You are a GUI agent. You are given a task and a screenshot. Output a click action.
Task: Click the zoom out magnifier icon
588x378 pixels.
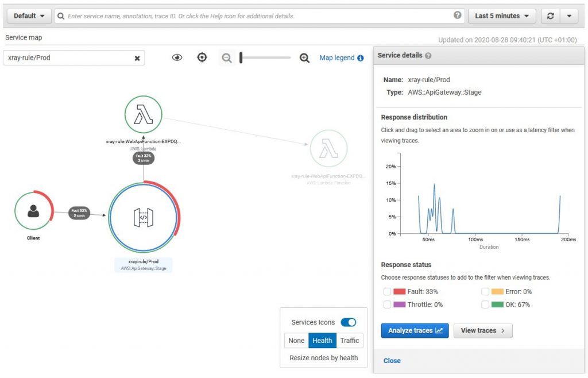point(226,58)
